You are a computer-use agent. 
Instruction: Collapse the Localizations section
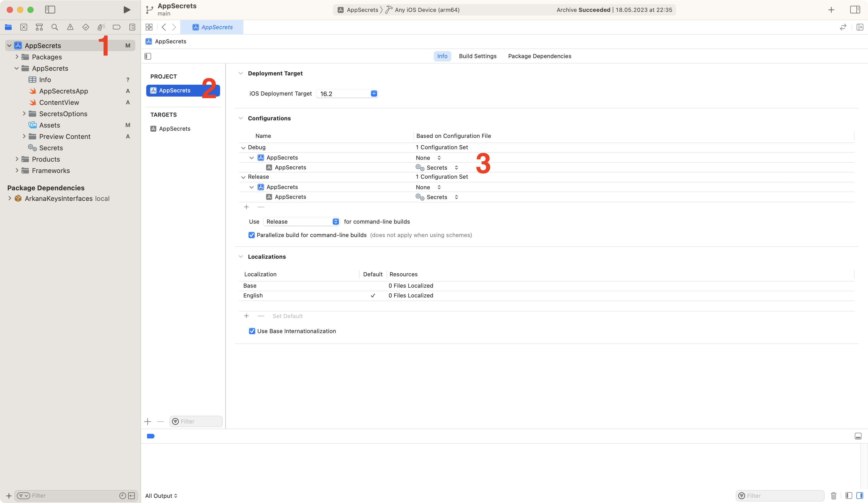(x=241, y=256)
